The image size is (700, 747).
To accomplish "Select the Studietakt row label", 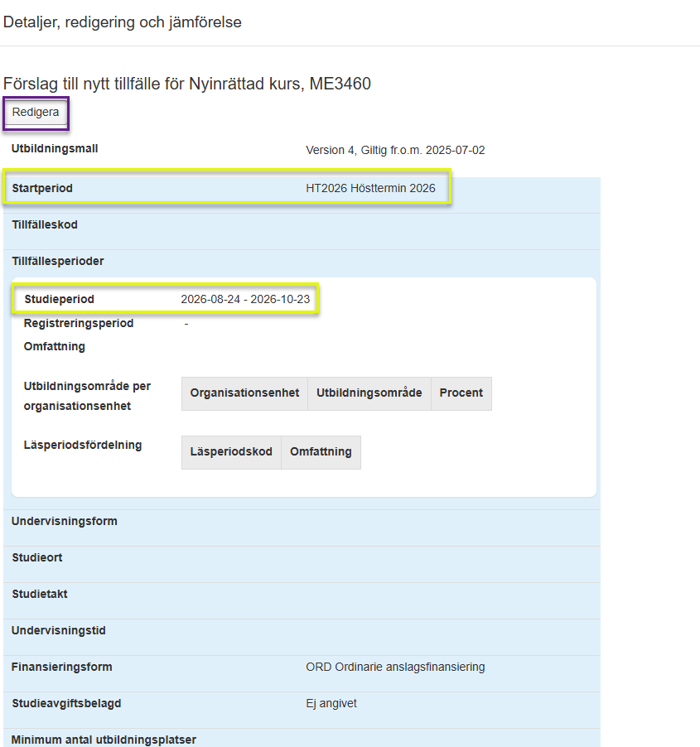I will click(39, 595).
